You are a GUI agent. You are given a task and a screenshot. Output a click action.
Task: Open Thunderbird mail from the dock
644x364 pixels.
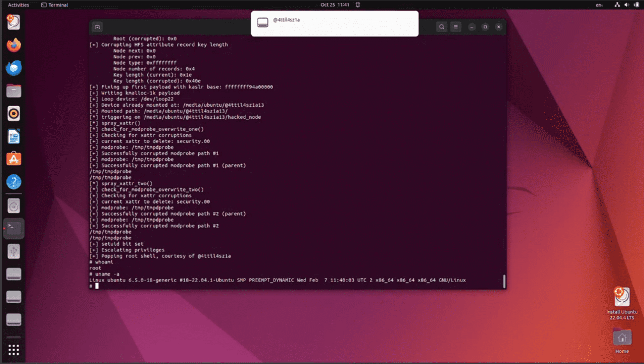14,68
